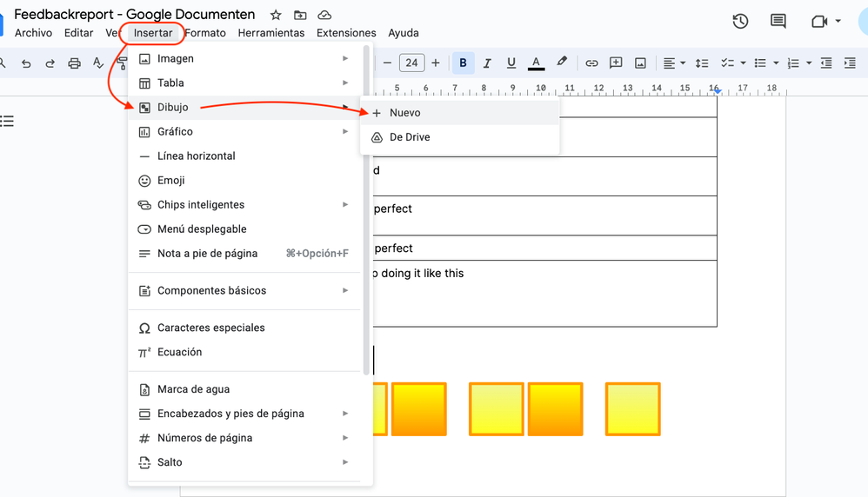Screen dimensions: 868x497
Task: Click the insert menu scrollbar
Action: 366,210
